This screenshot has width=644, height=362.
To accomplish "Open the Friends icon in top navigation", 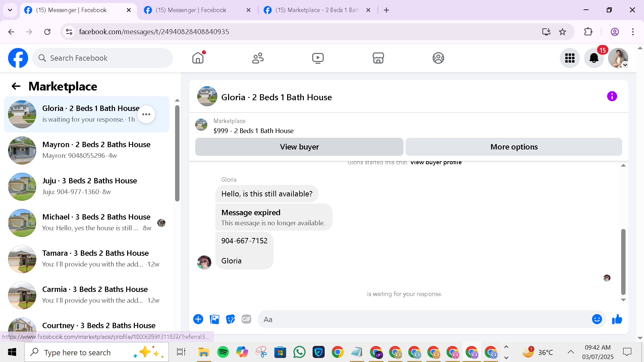I will (x=258, y=58).
